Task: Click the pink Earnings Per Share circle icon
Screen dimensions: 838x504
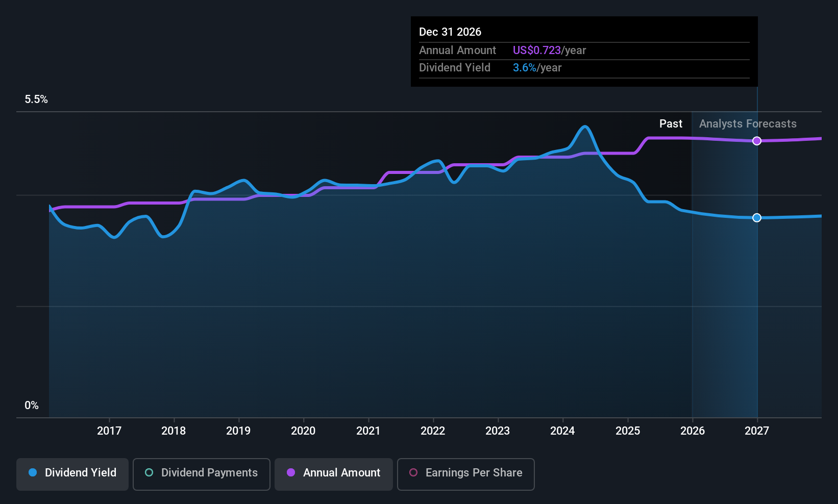Action: click(x=412, y=473)
